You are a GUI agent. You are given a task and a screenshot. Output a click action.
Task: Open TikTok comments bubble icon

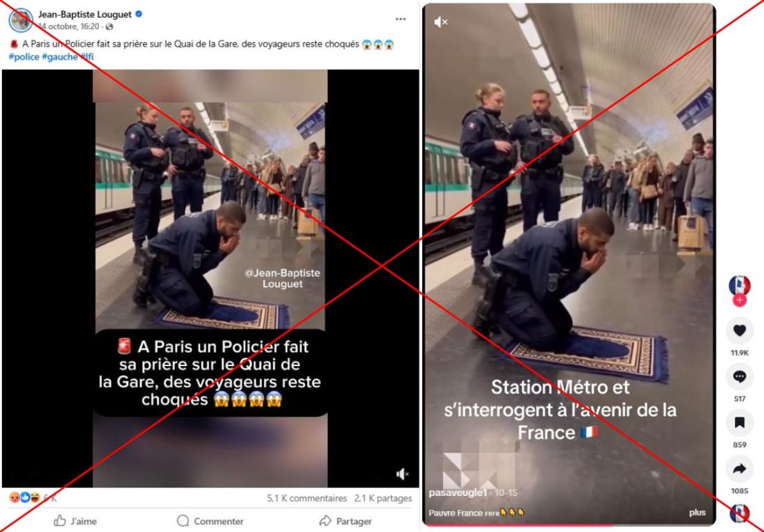[x=740, y=376]
